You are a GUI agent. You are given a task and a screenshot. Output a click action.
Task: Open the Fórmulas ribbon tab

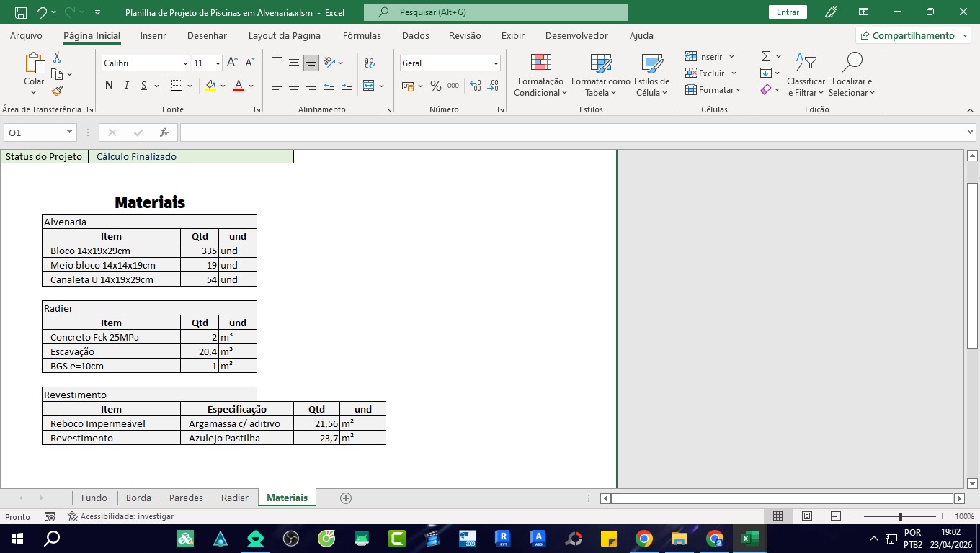(x=362, y=35)
